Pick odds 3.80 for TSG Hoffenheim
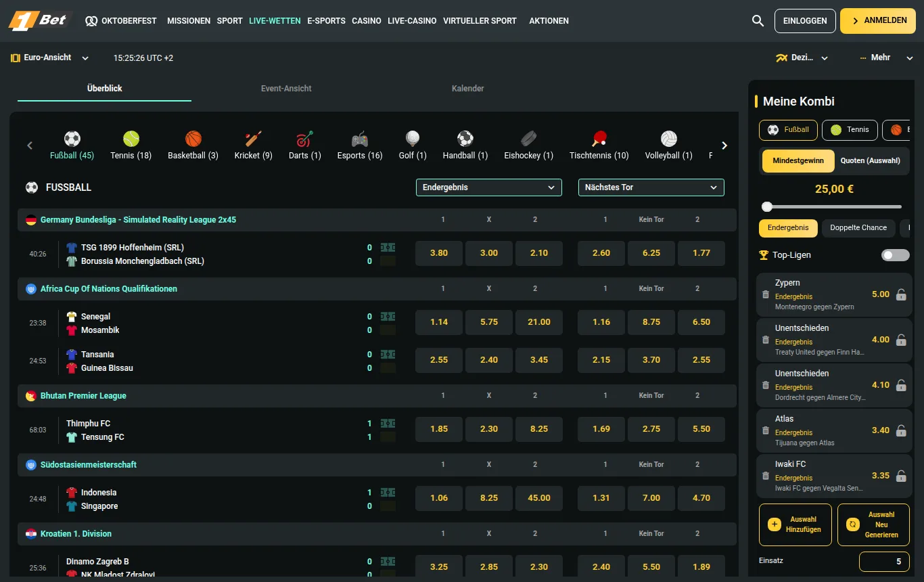Viewport: 924px width, 582px height. click(x=439, y=253)
